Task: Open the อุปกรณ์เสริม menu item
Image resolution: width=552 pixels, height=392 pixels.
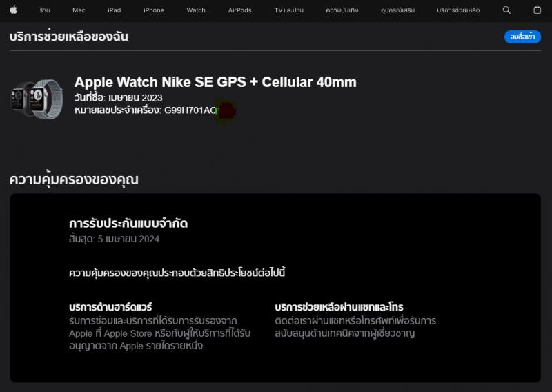Action: [x=398, y=10]
